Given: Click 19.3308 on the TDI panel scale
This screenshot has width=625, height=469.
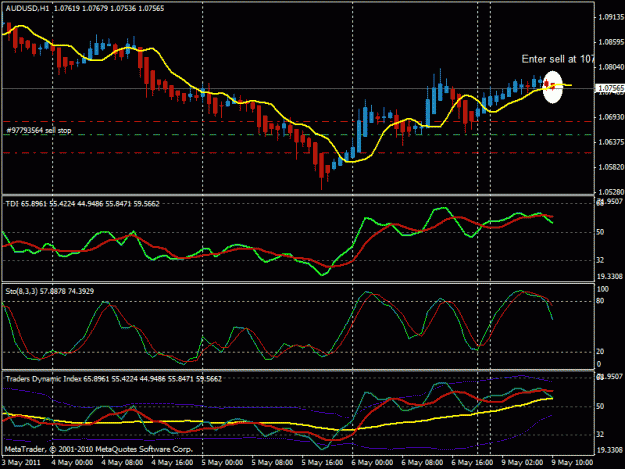Looking at the screenshot, I should point(609,276).
